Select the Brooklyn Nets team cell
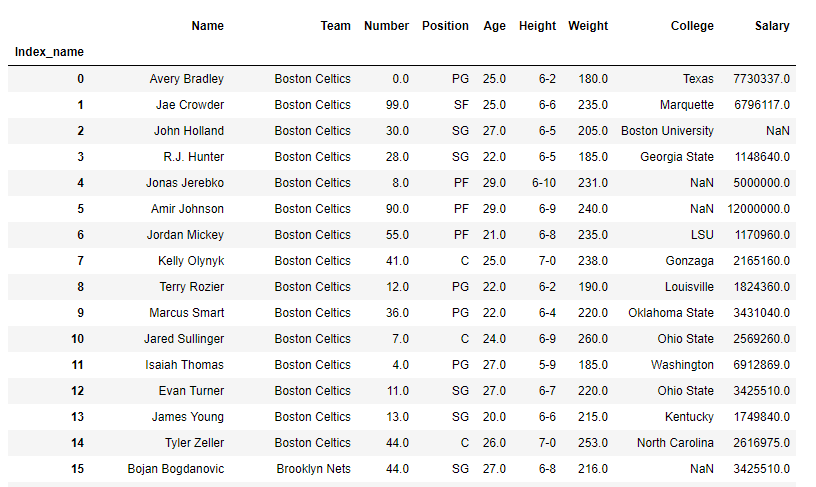This screenshot has height=487, width=816. pyautogui.click(x=313, y=469)
